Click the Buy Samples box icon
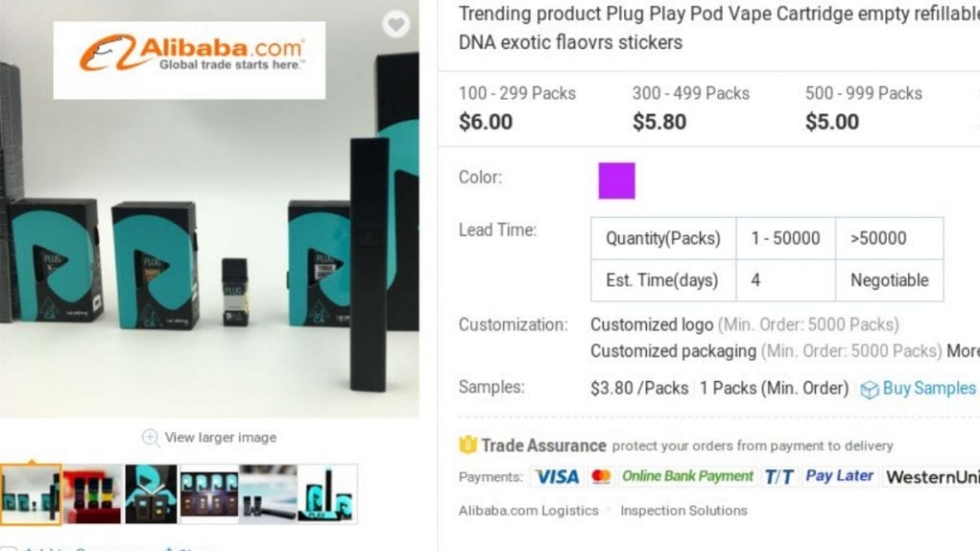980x551 pixels. point(869,389)
